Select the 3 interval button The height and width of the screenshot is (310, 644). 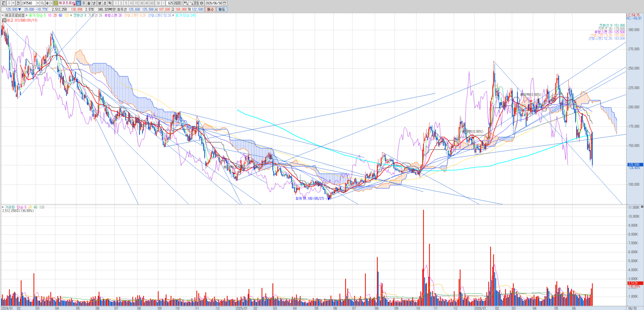click(121, 3)
